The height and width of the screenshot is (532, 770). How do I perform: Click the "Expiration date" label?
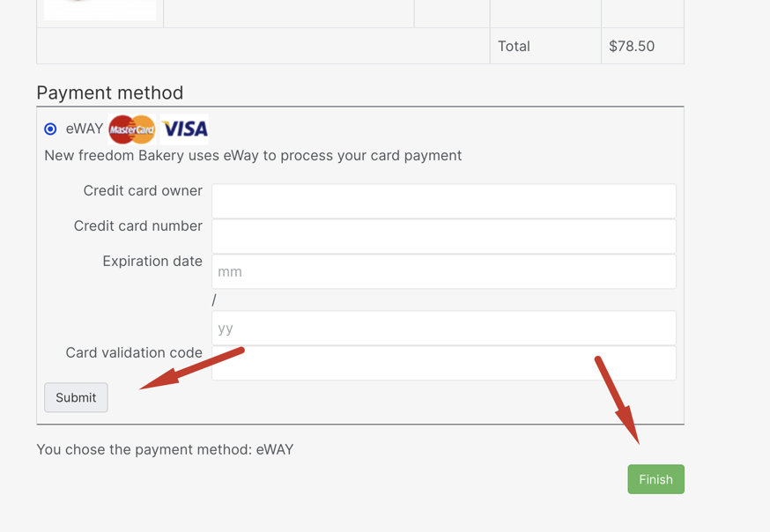[152, 261]
